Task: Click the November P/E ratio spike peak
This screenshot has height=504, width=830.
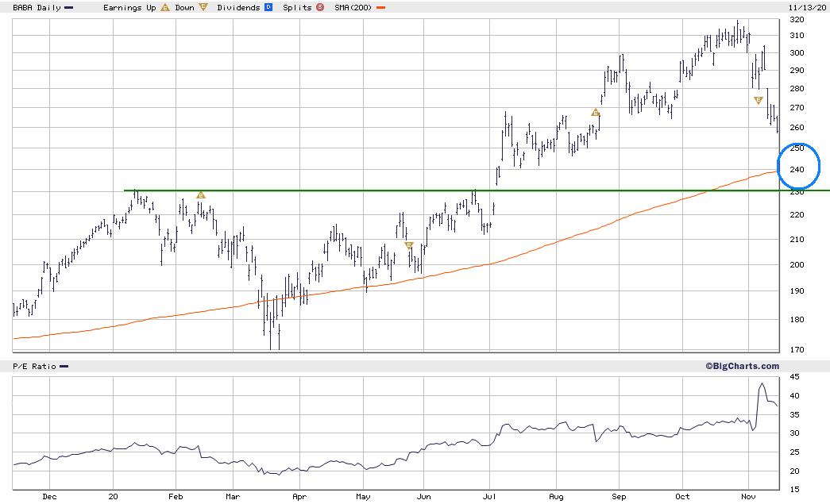Action: pos(762,384)
